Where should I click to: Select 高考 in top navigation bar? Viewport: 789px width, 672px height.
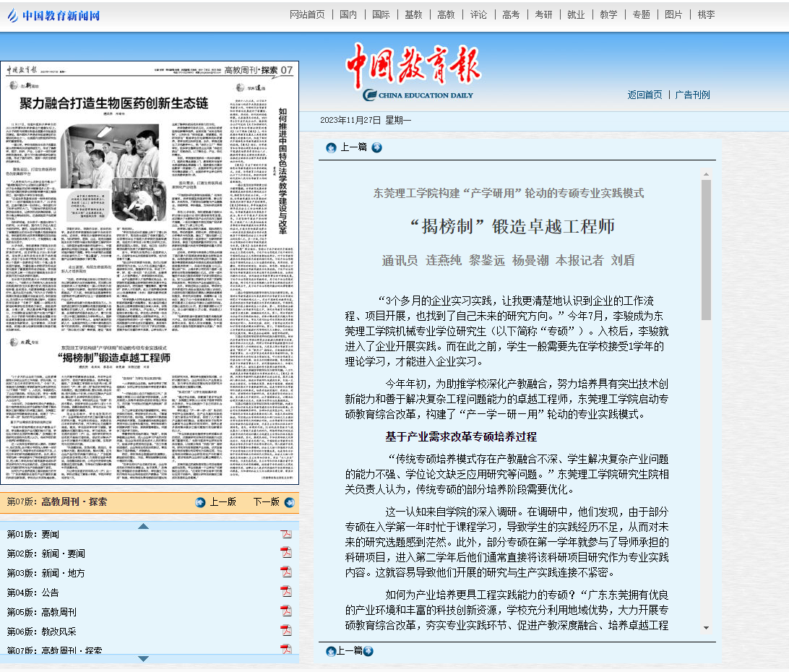511,14
